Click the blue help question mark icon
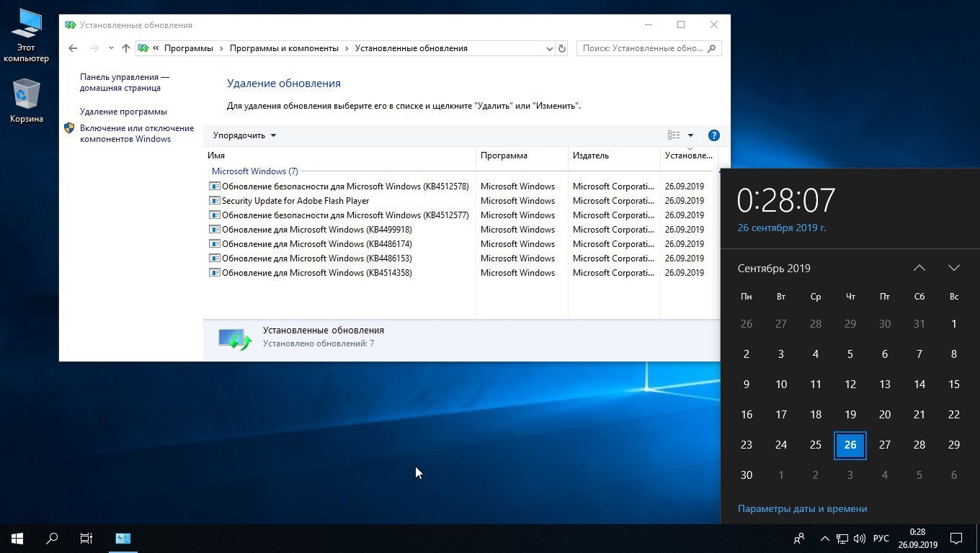Screen dimensions: 980x553 coord(714,135)
